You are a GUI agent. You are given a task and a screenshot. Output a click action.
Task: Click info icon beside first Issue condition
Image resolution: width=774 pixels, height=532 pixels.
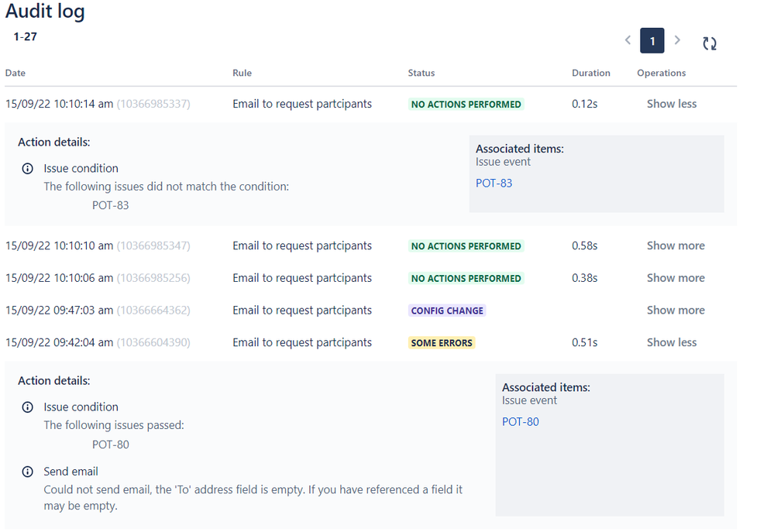(x=28, y=169)
